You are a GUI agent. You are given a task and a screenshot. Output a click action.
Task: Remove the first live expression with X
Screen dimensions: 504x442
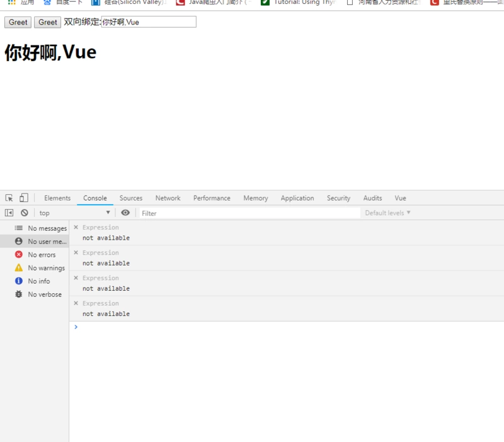coord(76,227)
